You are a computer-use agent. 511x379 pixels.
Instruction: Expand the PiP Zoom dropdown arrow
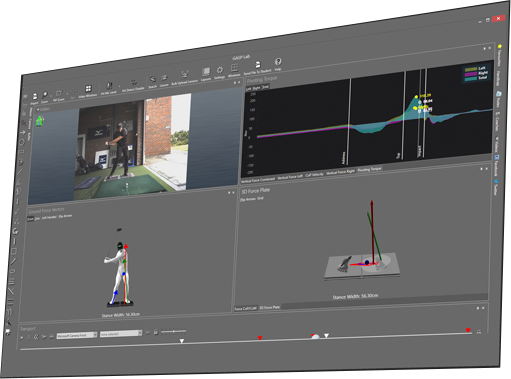pyautogui.click(x=67, y=93)
